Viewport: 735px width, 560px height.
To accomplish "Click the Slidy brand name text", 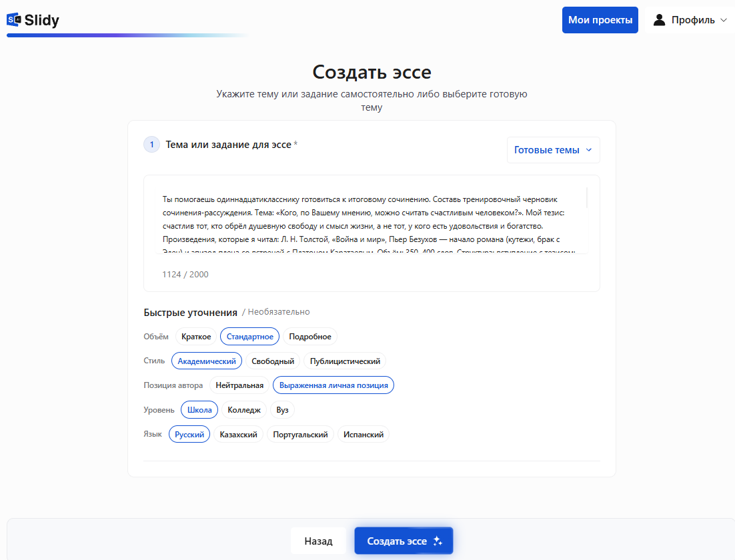I will coord(42,20).
